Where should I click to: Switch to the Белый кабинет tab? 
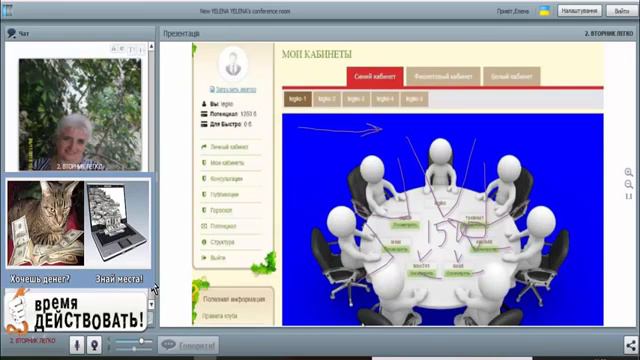[x=511, y=76]
